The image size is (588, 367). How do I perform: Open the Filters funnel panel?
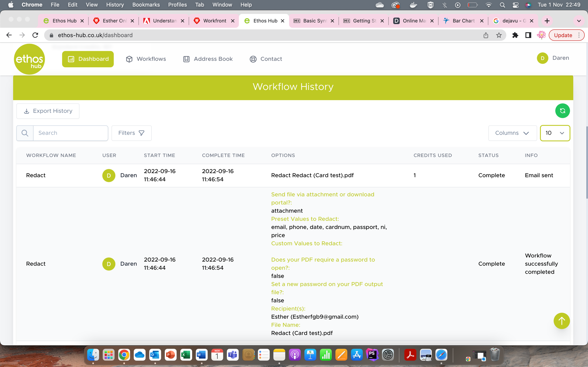click(x=131, y=133)
